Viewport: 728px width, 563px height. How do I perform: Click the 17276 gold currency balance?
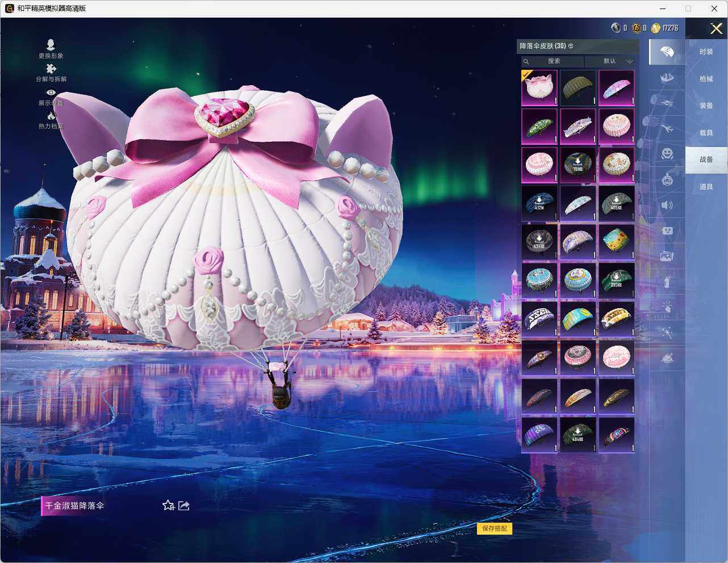click(x=670, y=28)
